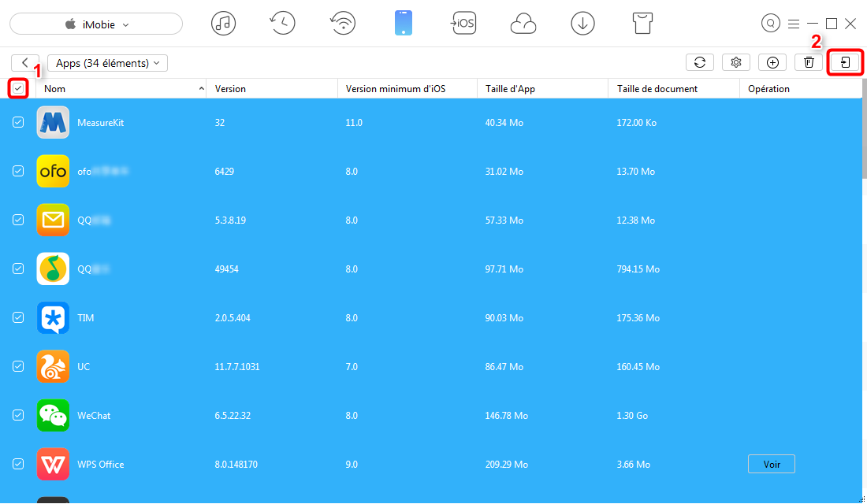Image resolution: width=867 pixels, height=504 pixels.
Task: Click the back arrow button
Action: coord(25,62)
